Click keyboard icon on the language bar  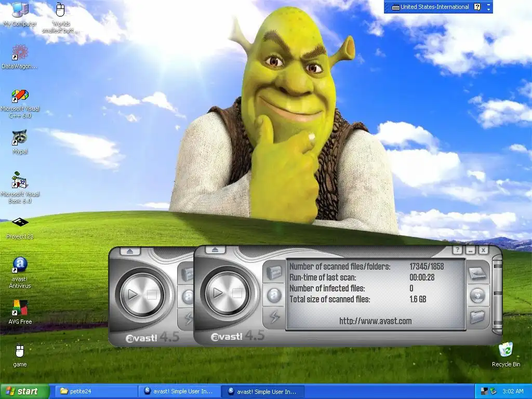395,7
